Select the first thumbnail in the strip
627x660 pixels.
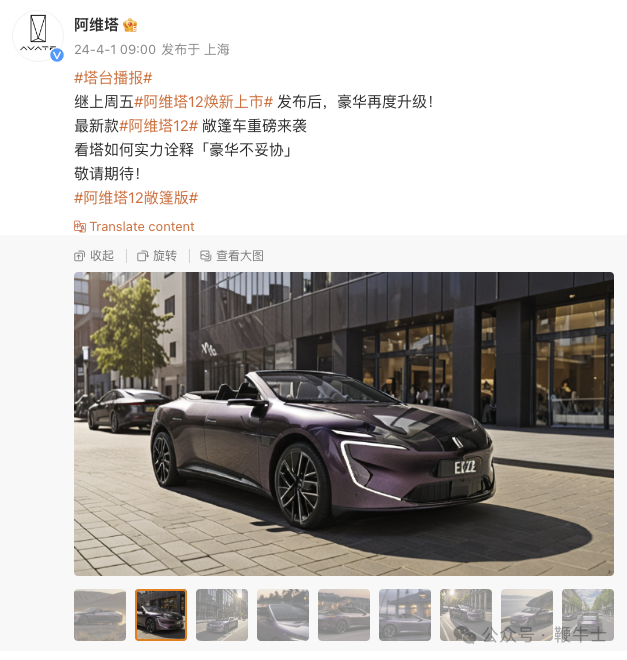(x=100, y=615)
